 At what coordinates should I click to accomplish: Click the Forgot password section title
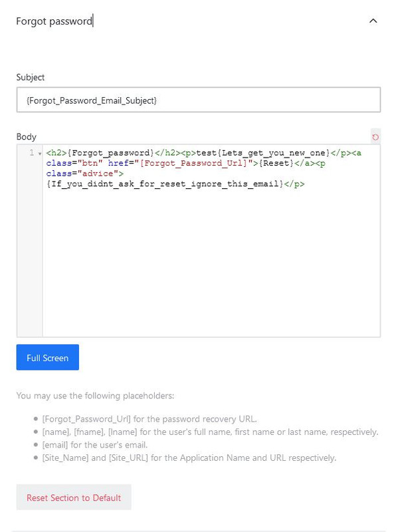coord(54,21)
